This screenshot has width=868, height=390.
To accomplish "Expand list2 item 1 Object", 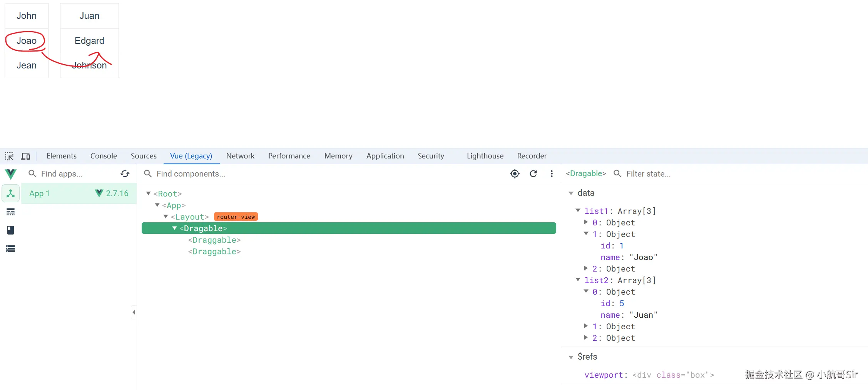I will (586, 326).
